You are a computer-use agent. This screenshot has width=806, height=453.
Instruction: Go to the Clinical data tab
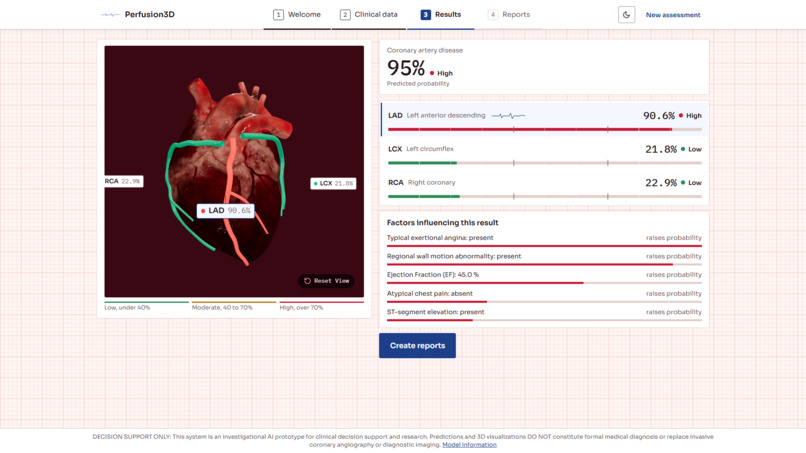point(369,15)
